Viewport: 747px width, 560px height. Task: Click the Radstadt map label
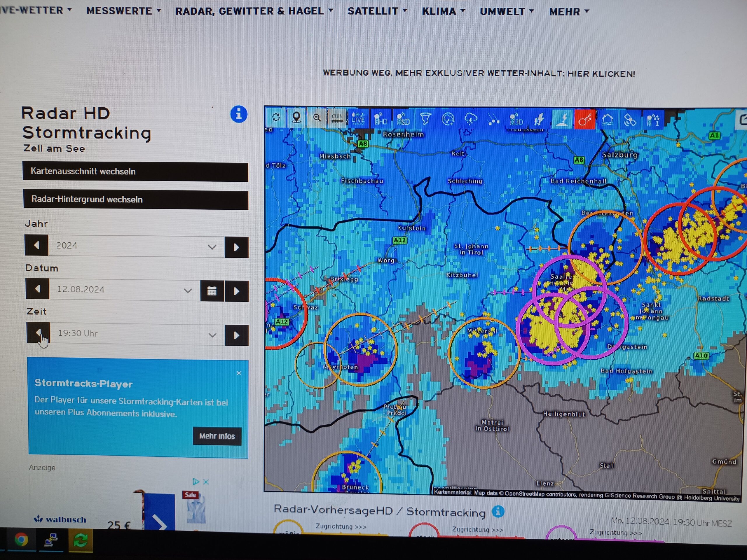click(x=713, y=298)
